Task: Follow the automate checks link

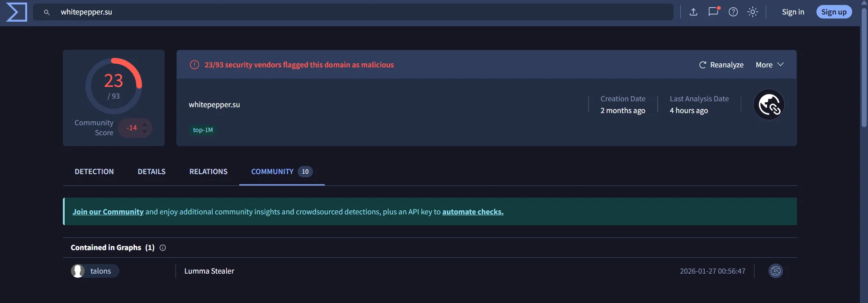Action: tap(473, 212)
